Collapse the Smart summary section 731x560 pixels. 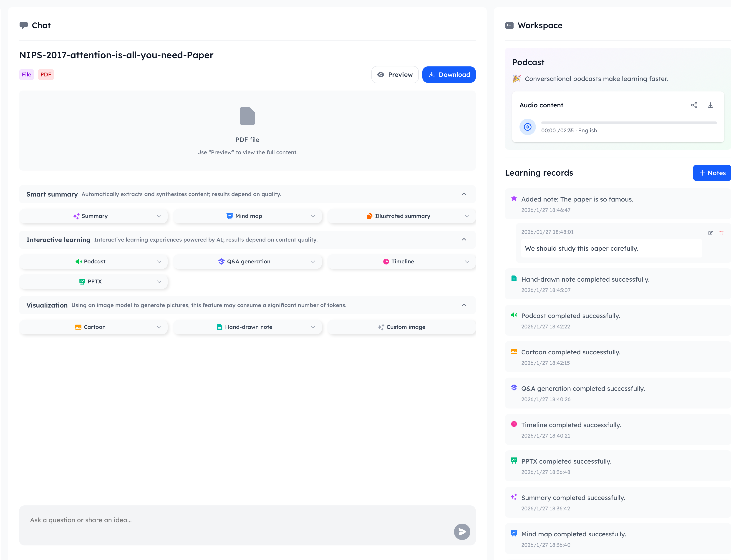click(x=464, y=194)
